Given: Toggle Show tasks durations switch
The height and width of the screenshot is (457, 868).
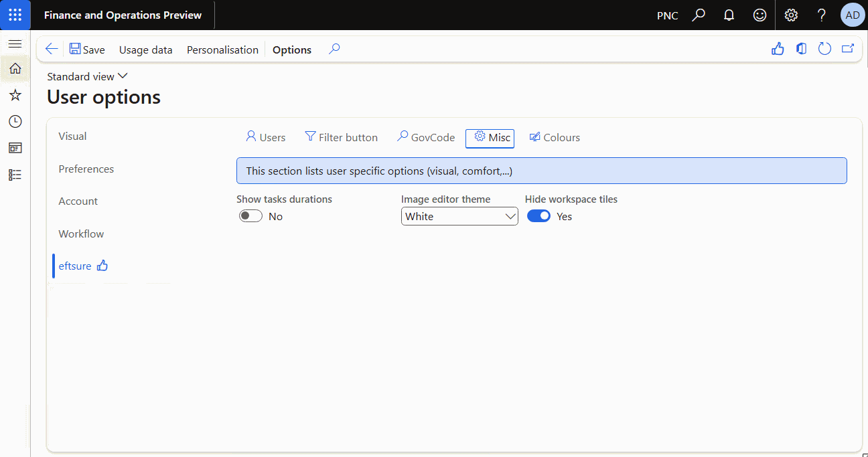Looking at the screenshot, I should (250, 216).
